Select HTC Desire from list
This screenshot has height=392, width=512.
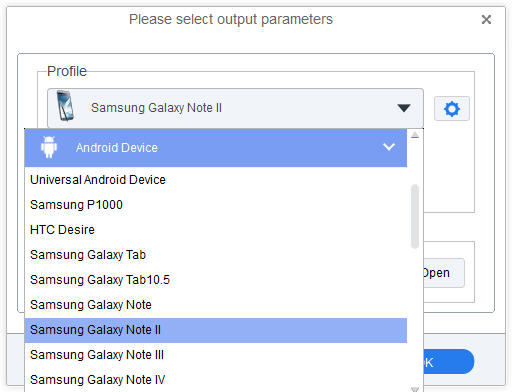(x=216, y=230)
